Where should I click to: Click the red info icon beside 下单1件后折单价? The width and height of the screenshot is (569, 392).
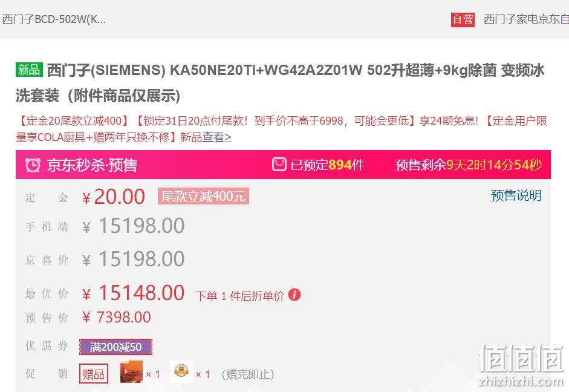click(294, 295)
